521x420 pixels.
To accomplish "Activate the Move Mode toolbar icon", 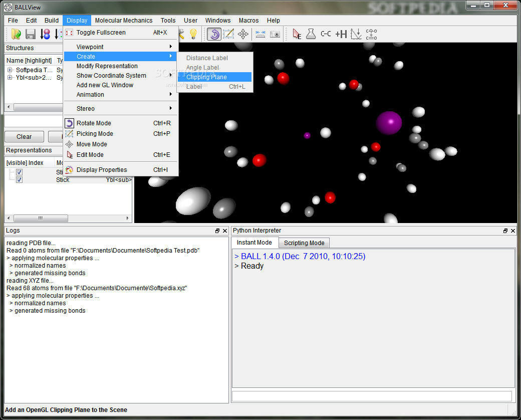I will pyautogui.click(x=243, y=34).
